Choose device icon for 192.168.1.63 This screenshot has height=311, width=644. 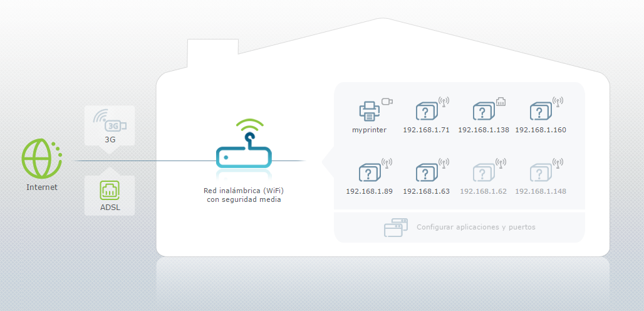pyautogui.click(x=427, y=172)
